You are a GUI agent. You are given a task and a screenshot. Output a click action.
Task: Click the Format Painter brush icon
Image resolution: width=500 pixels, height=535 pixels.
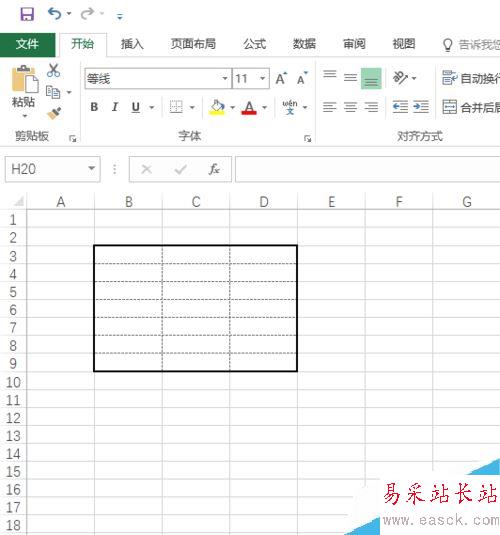tap(54, 113)
